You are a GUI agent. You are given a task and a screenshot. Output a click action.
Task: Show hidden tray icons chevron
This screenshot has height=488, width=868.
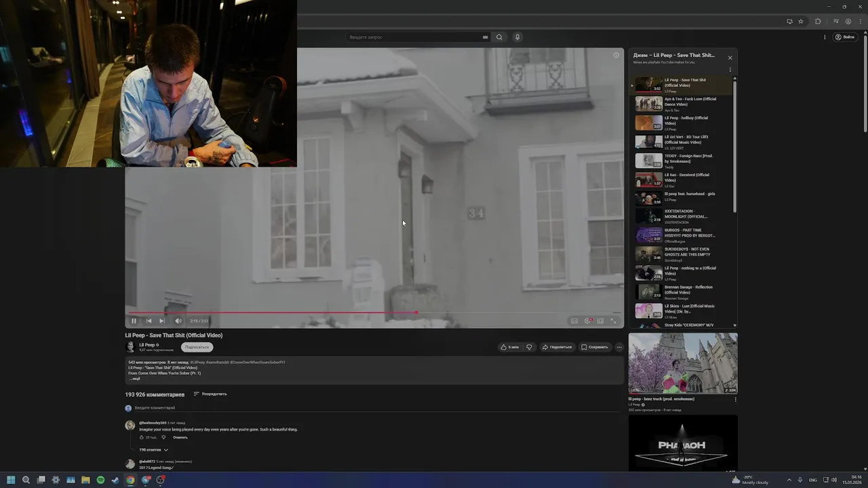click(789, 480)
